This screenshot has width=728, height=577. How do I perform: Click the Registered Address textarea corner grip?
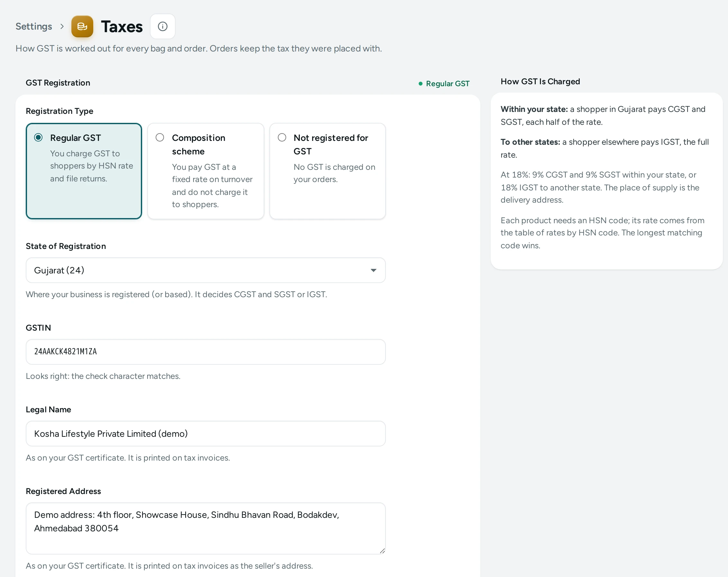point(382,551)
